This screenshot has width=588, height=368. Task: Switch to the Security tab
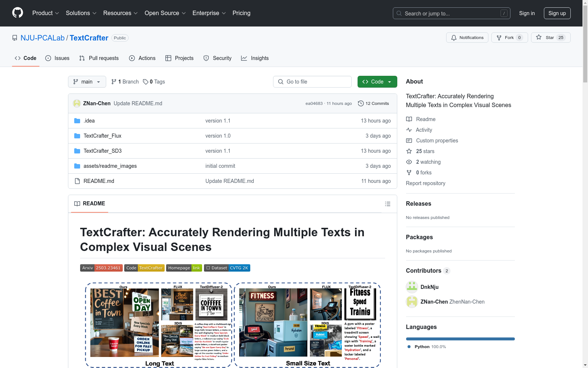218,58
